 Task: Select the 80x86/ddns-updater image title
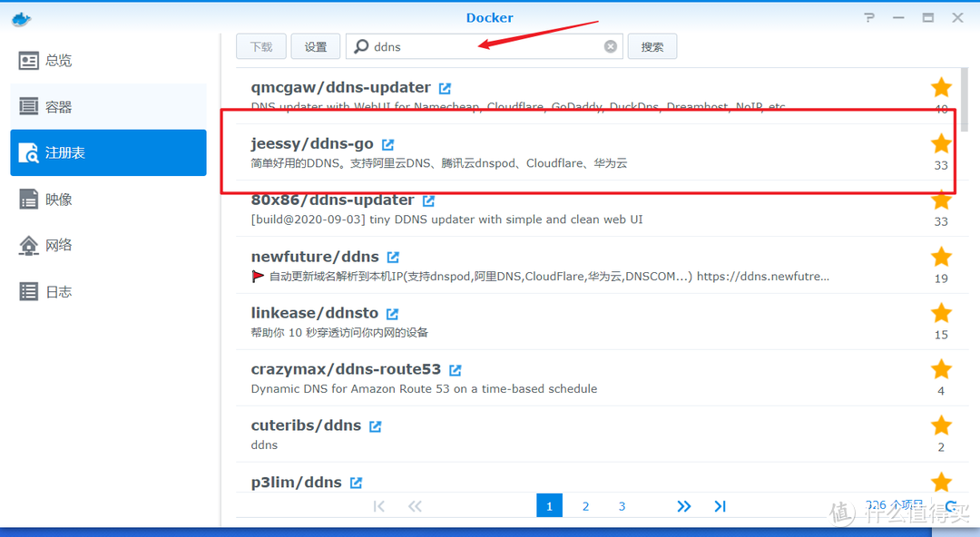[x=332, y=200]
